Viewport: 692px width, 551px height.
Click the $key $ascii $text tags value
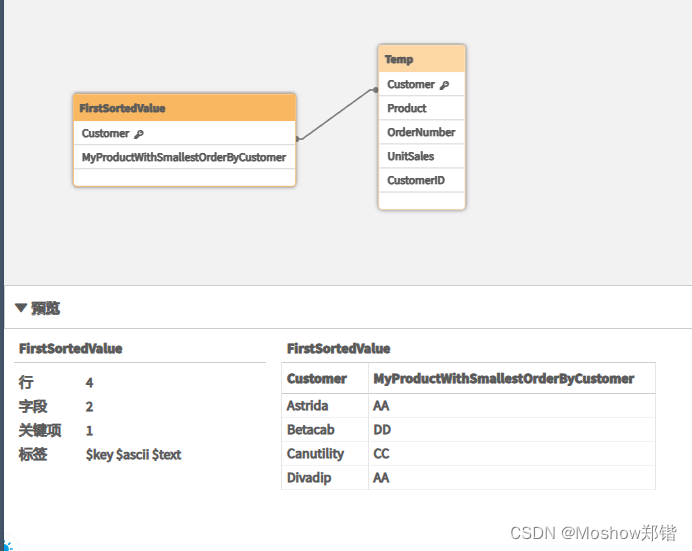(133, 454)
